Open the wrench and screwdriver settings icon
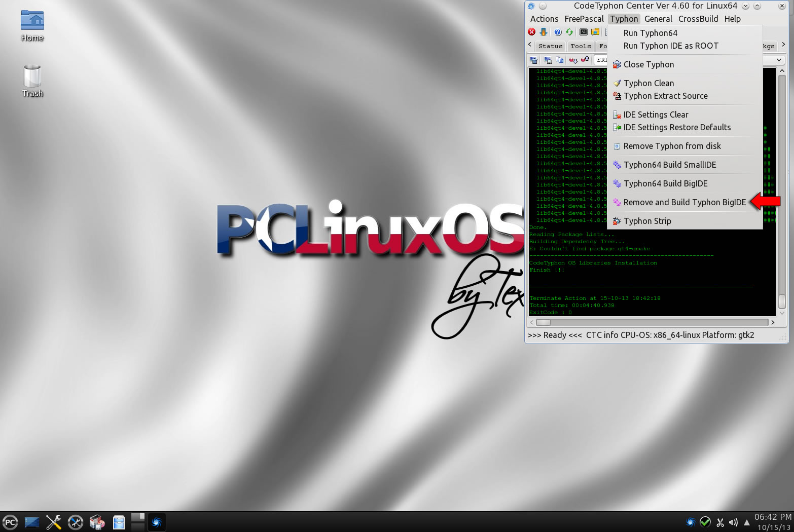 coord(54,522)
